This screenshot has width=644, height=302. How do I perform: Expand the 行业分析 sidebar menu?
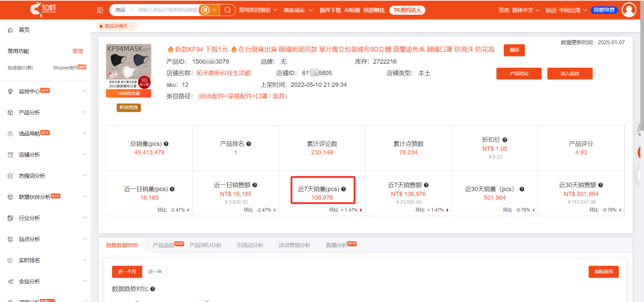pos(85,218)
